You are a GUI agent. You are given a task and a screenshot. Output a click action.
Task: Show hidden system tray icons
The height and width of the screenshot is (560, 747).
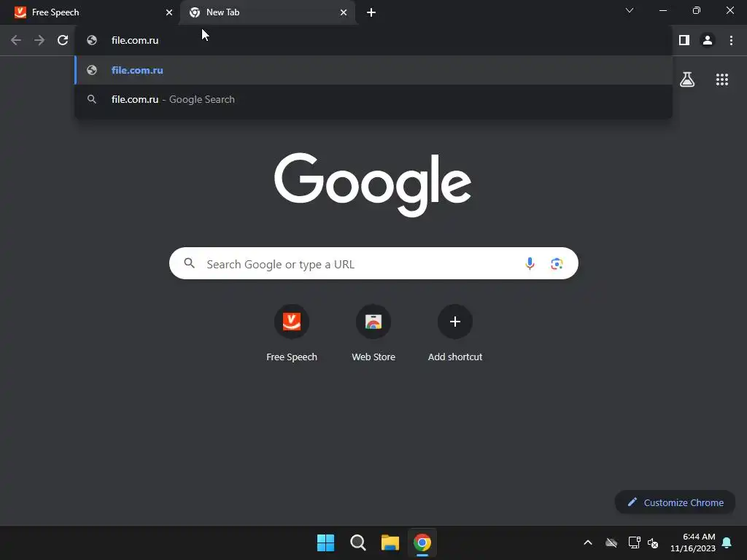pyautogui.click(x=588, y=542)
